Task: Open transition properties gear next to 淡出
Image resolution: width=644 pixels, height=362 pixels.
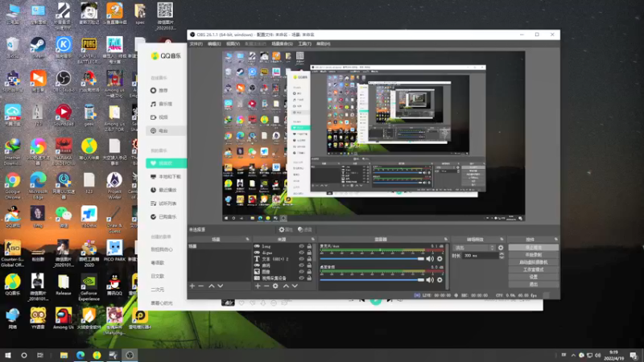Action: pyautogui.click(x=501, y=248)
